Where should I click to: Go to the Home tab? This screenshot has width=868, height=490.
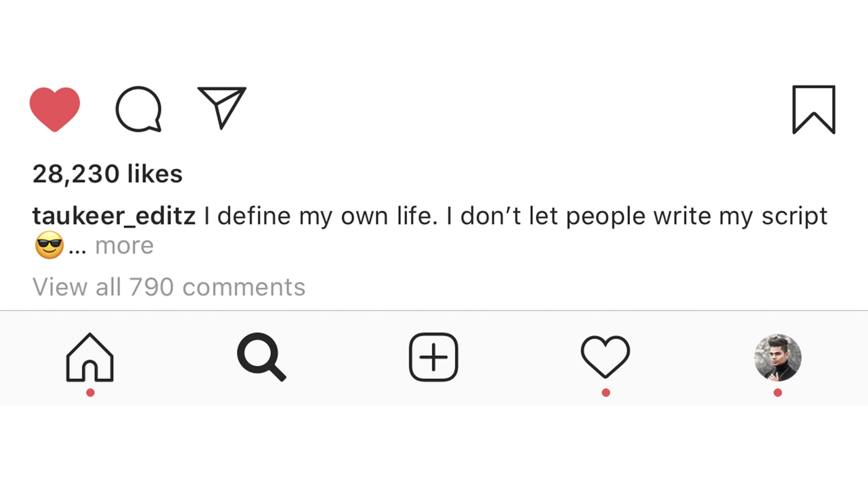pos(90,357)
